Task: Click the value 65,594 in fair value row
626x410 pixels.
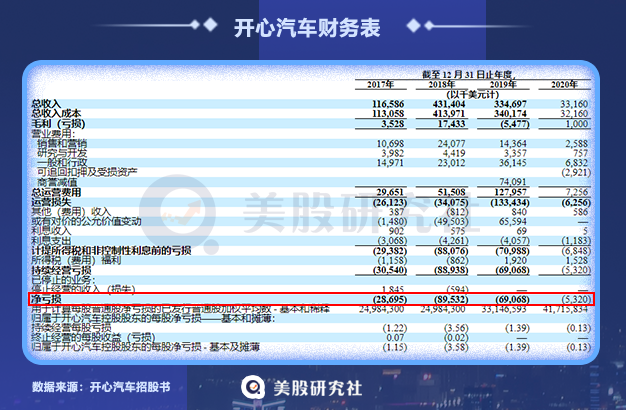Action: coord(513,221)
